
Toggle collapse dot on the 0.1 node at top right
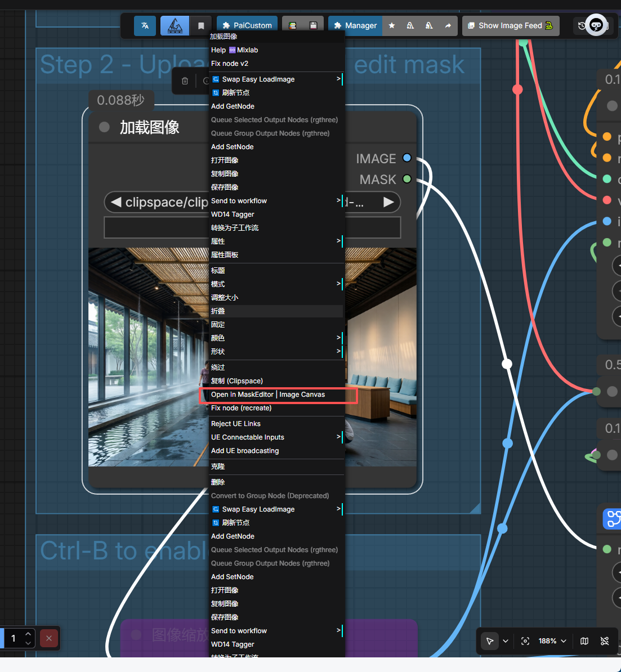(613, 106)
